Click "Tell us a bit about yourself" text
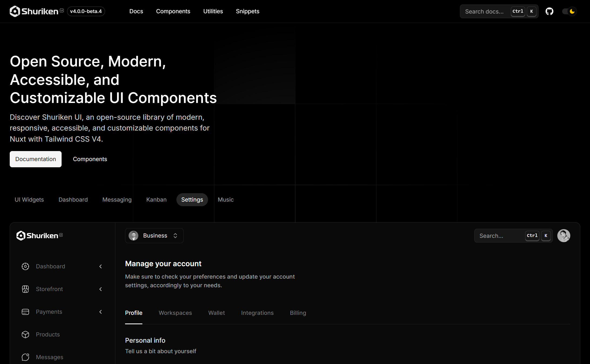590x364 pixels. pos(160,351)
